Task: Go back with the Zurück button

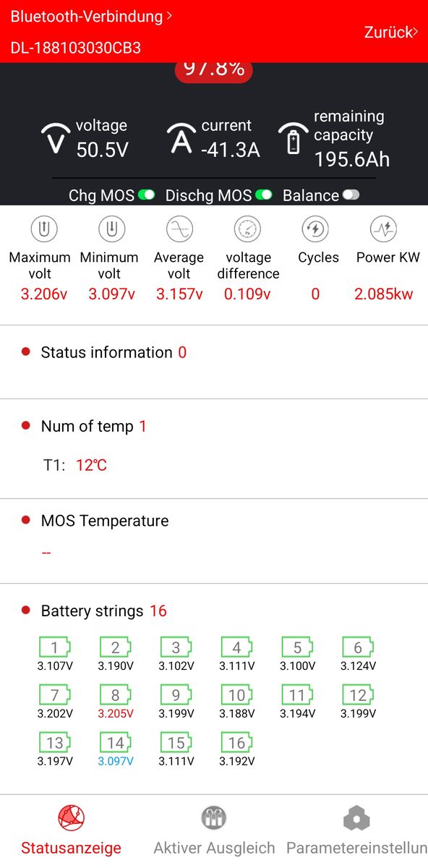Action: [x=390, y=32]
